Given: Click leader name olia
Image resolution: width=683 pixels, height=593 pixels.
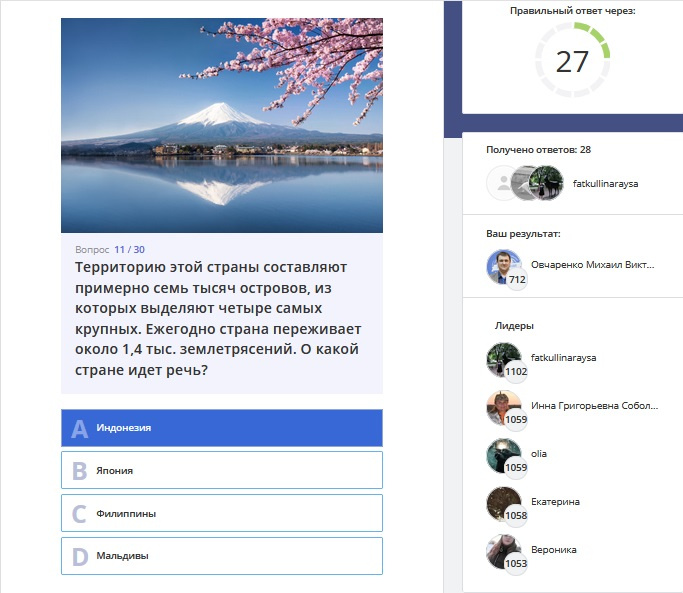Looking at the screenshot, I should pos(538,454).
